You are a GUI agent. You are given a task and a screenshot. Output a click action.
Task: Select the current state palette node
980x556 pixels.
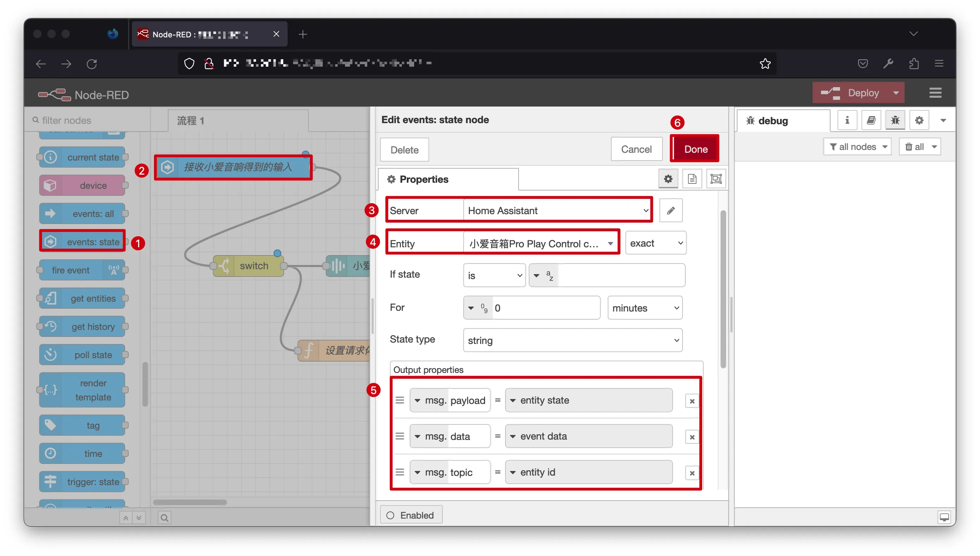(x=82, y=157)
